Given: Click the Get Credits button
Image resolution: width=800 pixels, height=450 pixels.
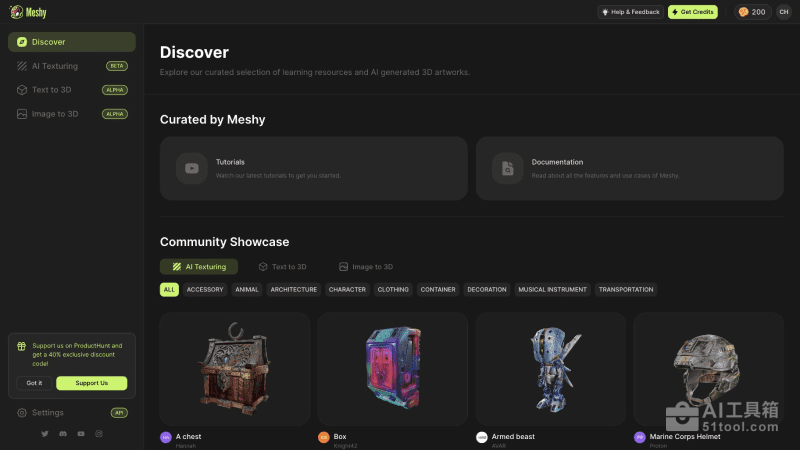Looking at the screenshot, I should pos(693,12).
